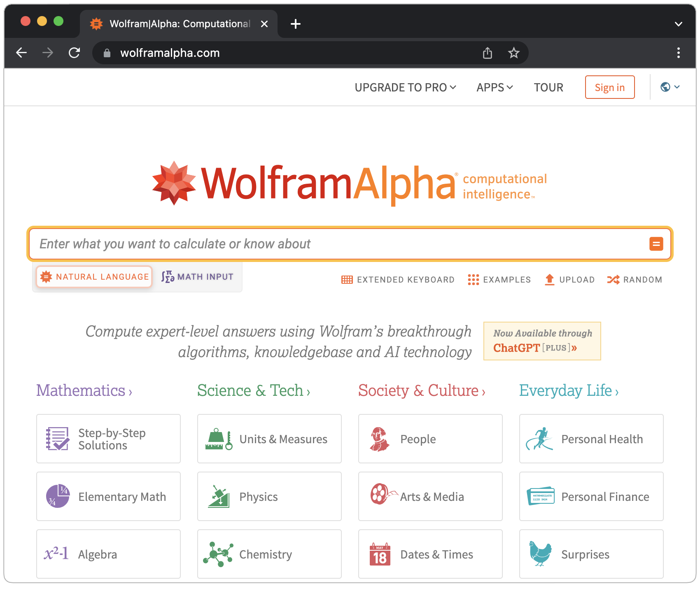Image resolution: width=700 pixels, height=589 pixels.
Task: Click the Random label
Action: [x=642, y=280]
